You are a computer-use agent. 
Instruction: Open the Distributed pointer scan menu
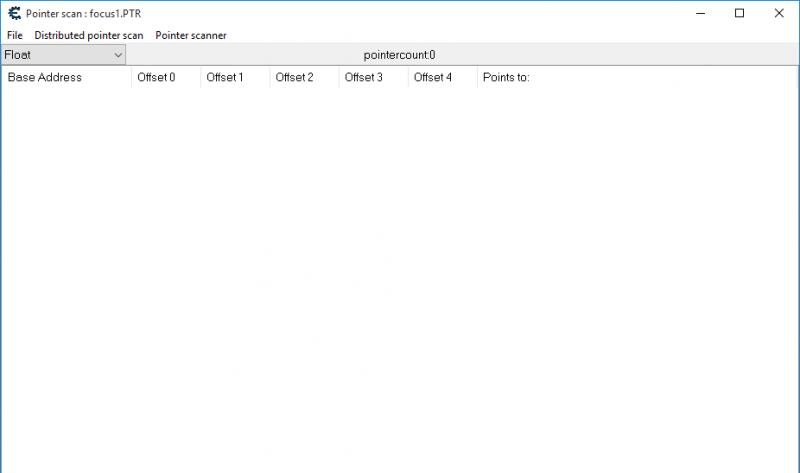[89, 35]
